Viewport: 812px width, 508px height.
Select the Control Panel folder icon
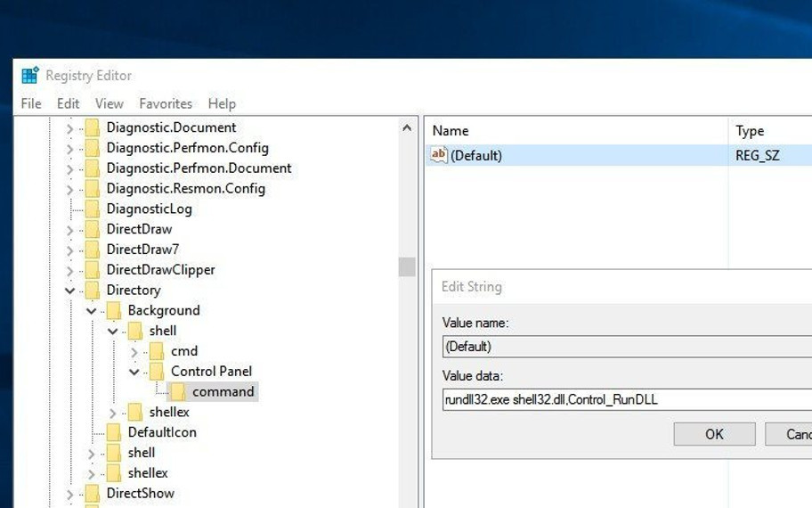tap(157, 371)
